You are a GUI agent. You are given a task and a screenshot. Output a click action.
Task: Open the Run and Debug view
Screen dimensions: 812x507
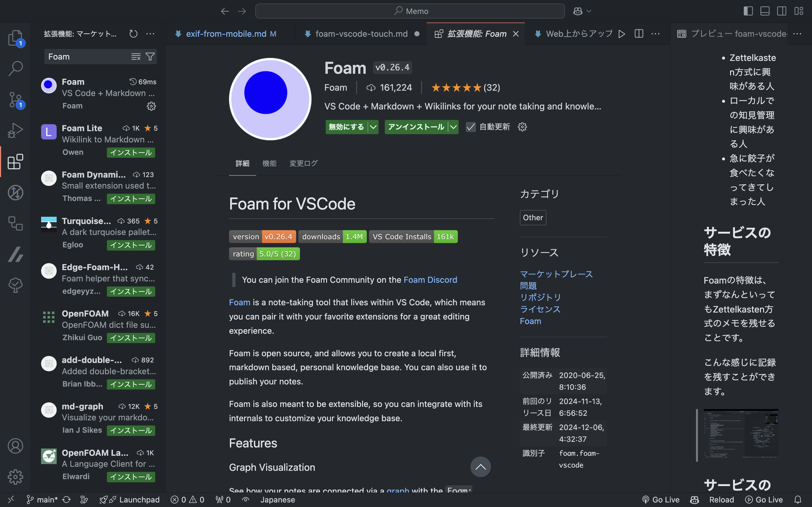(15, 130)
